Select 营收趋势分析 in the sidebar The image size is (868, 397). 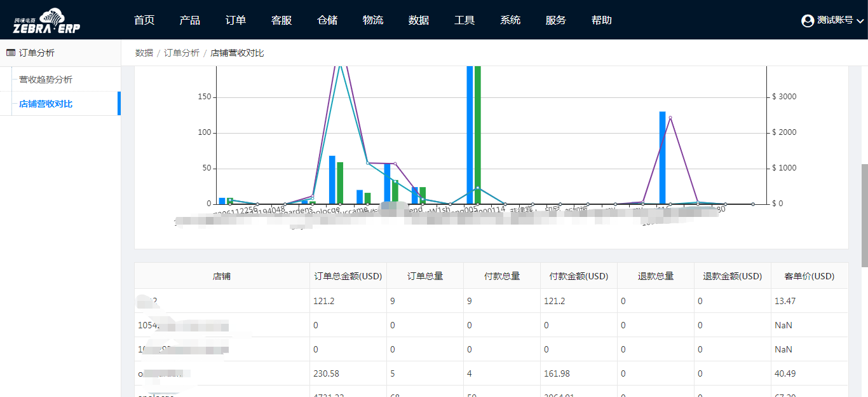click(46, 80)
